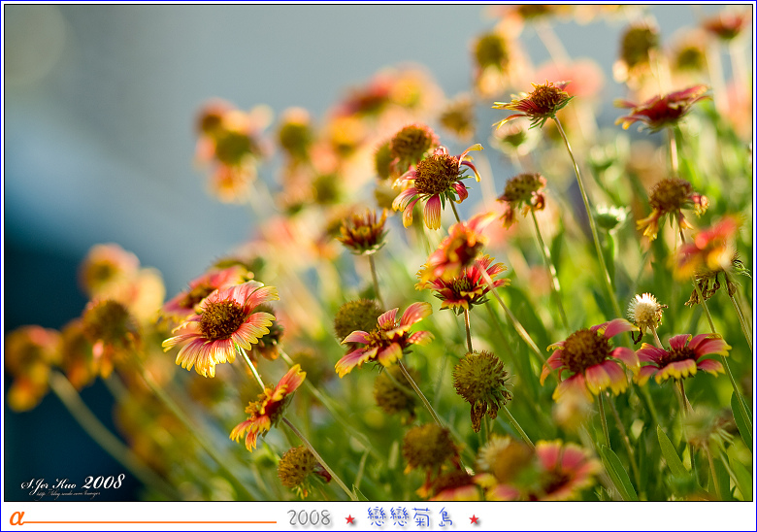The height and width of the screenshot is (532, 757).
Task: Click the orange "a" logo in the footer
Action: (x=16, y=518)
